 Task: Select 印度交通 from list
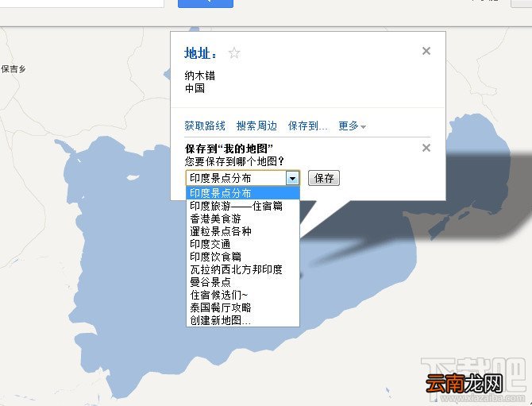tap(243, 244)
